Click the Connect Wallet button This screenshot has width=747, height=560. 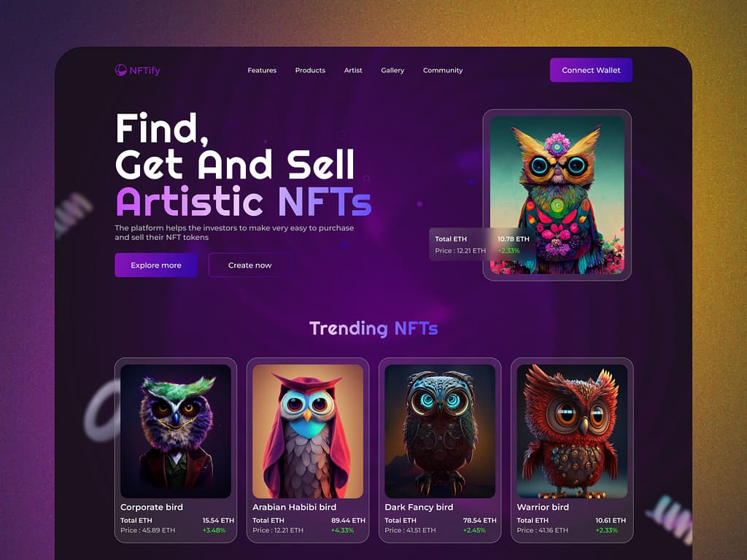point(591,70)
